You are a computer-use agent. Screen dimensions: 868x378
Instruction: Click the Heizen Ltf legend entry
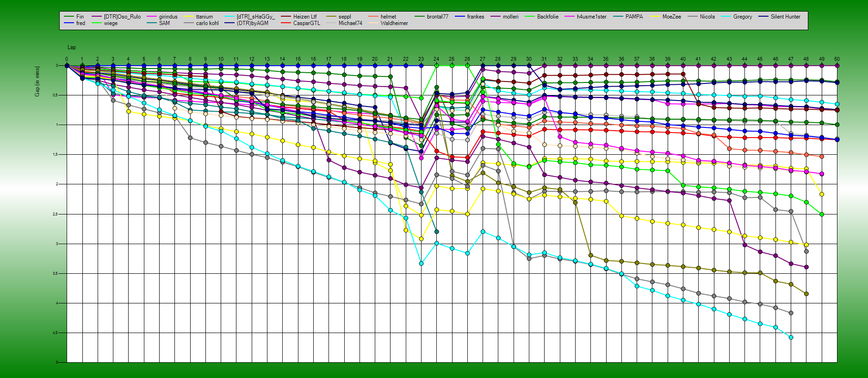pos(304,17)
